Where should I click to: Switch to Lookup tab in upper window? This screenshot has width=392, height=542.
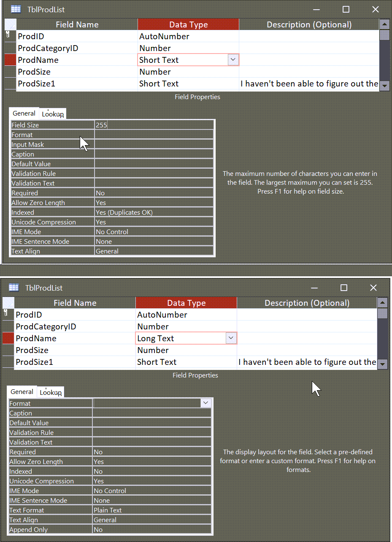point(53,114)
